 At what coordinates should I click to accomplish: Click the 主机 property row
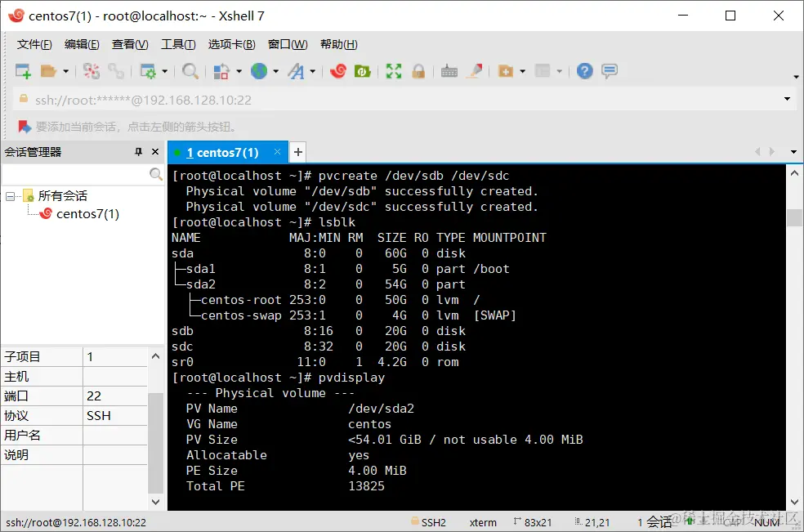pos(74,376)
